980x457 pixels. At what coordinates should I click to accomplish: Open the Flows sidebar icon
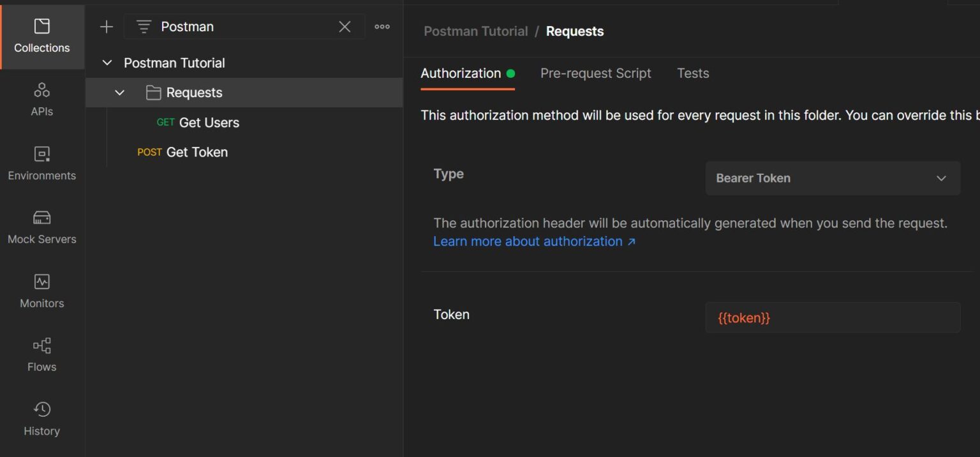[x=41, y=354]
